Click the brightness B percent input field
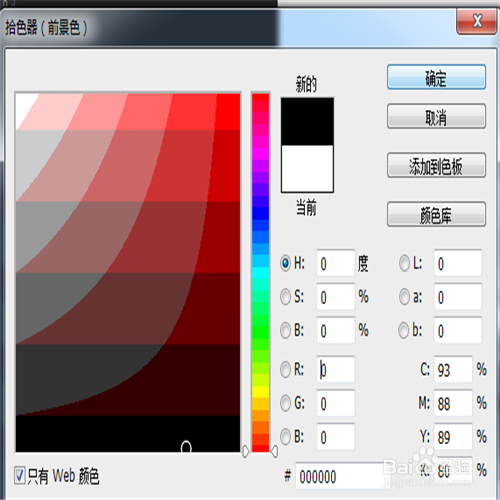 click(336, 330)
